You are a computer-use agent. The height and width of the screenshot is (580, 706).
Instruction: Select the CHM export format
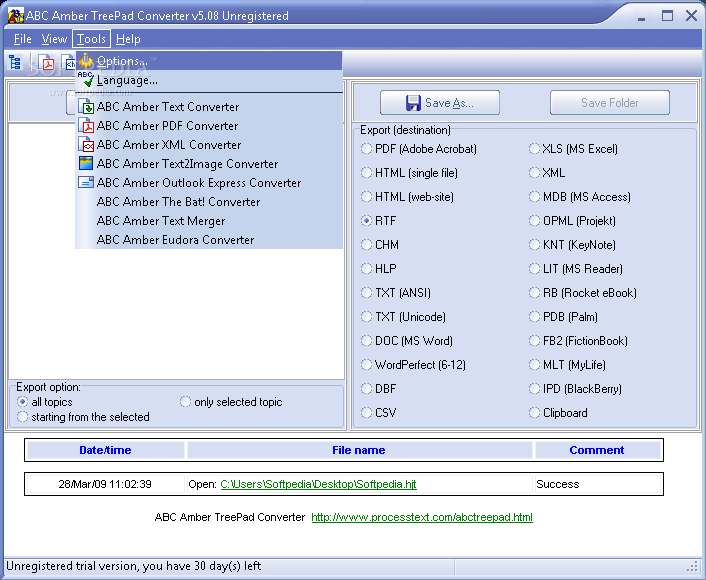tap(380, 245)
